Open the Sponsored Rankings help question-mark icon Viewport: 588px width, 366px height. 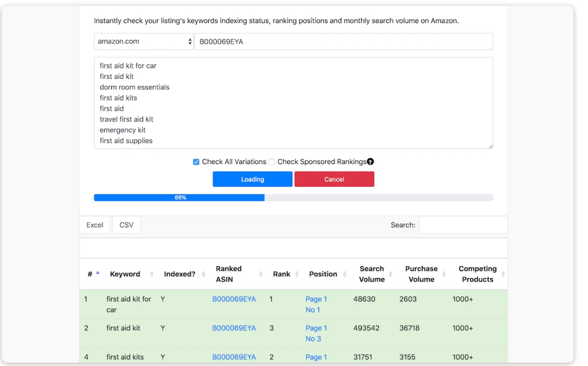click(370, 162)
